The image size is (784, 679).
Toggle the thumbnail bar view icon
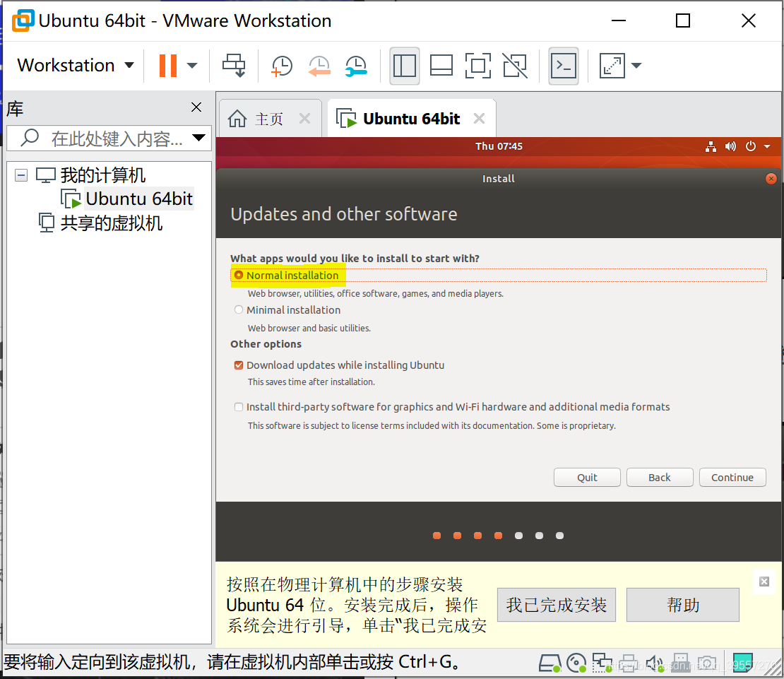point(441,66)
